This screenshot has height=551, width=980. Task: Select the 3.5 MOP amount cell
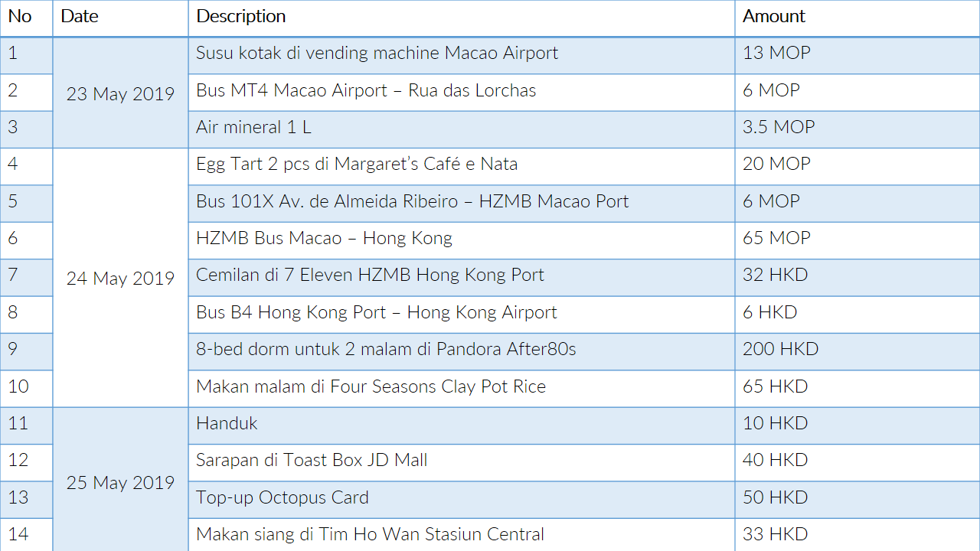tap(779, 127)
